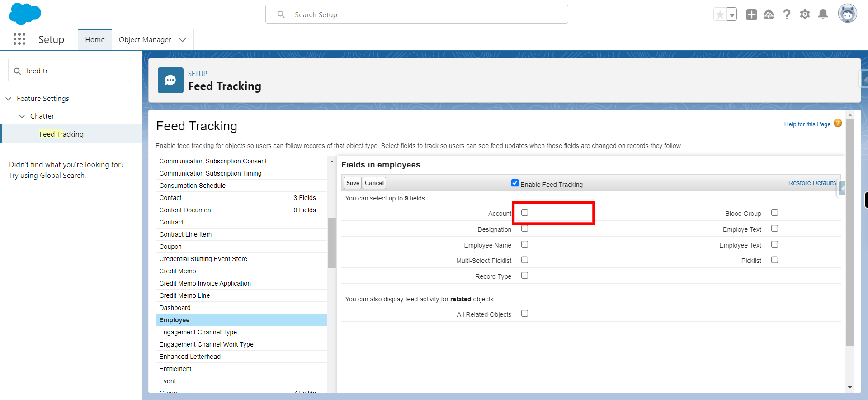Click object list scroll-up arrow

click(x=332, y=161)
